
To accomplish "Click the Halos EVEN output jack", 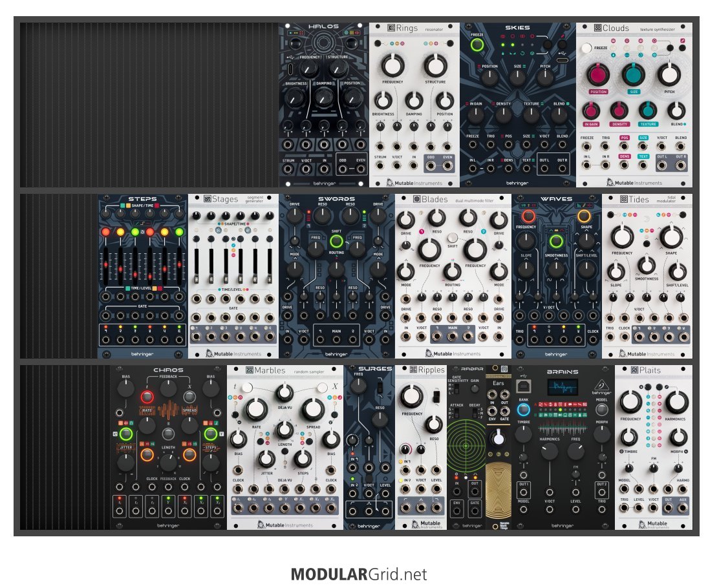I will tap(361, 169).
